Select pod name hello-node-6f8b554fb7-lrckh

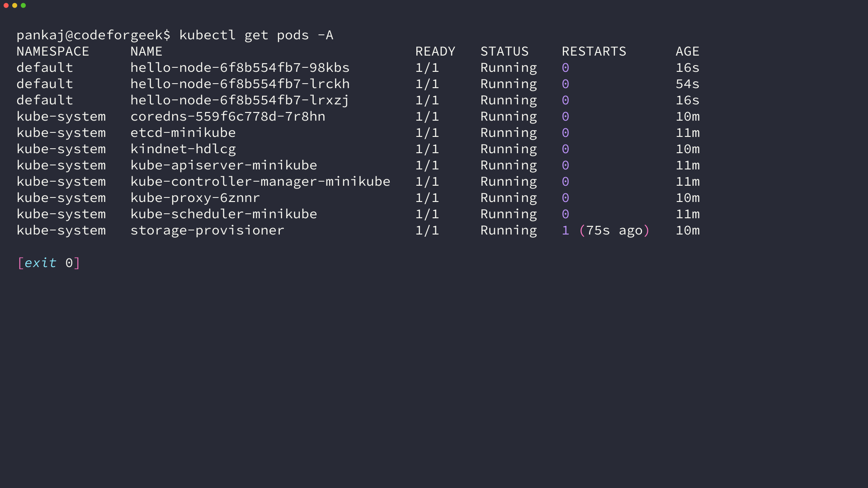240,84
